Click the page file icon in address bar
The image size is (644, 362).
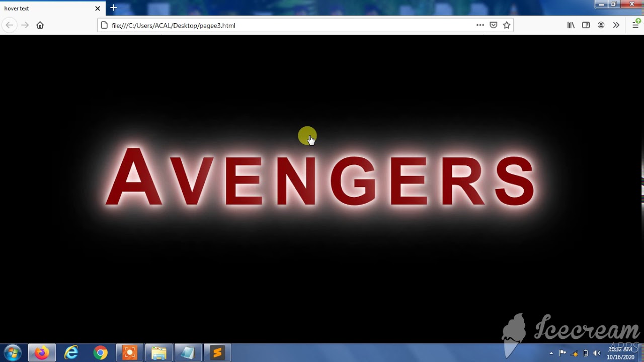pyautogui.click(x=104, y=25)
